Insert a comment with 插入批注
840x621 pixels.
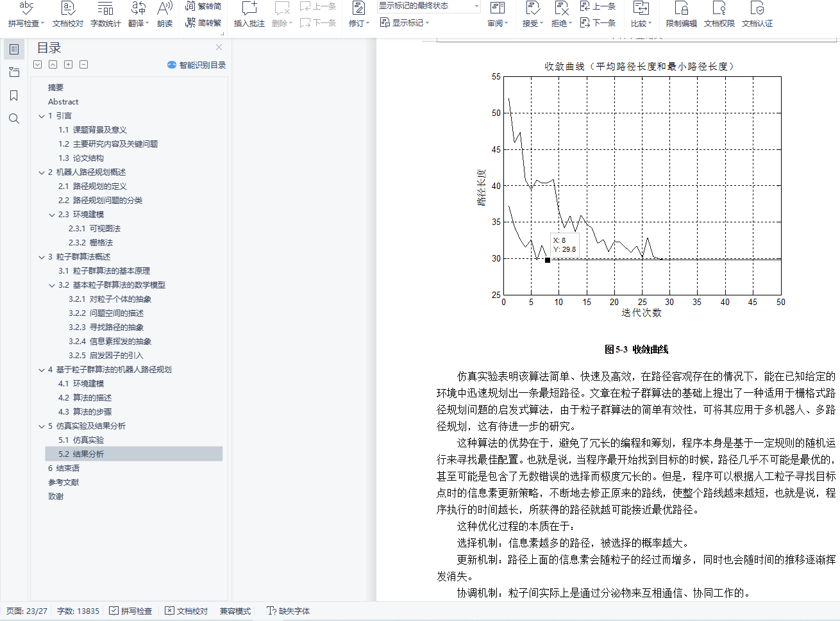tap(249, 14)
